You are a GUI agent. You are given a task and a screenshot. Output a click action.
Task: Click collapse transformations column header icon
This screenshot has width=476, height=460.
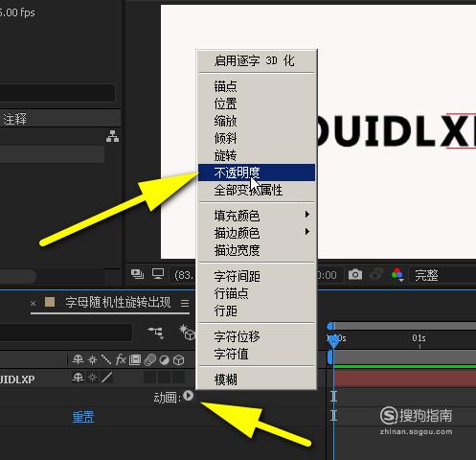93,360
